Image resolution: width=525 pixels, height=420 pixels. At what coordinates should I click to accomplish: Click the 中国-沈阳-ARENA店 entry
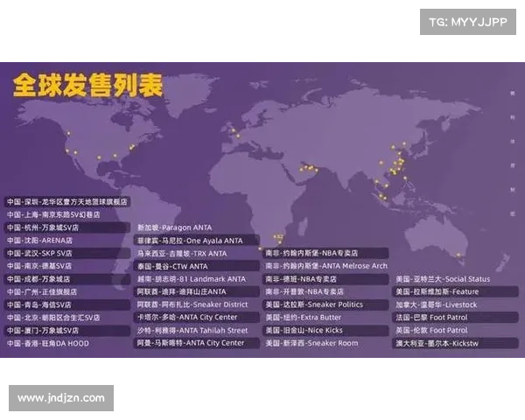(x=39, y=241)
